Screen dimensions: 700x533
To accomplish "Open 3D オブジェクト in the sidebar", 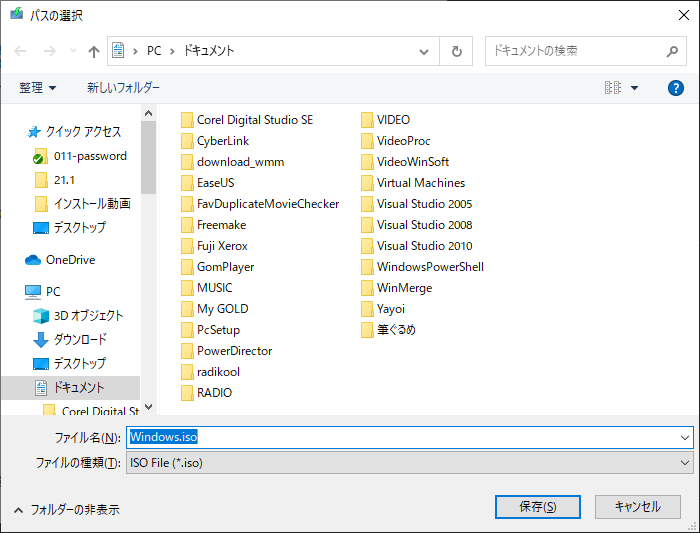I will 88,316.
